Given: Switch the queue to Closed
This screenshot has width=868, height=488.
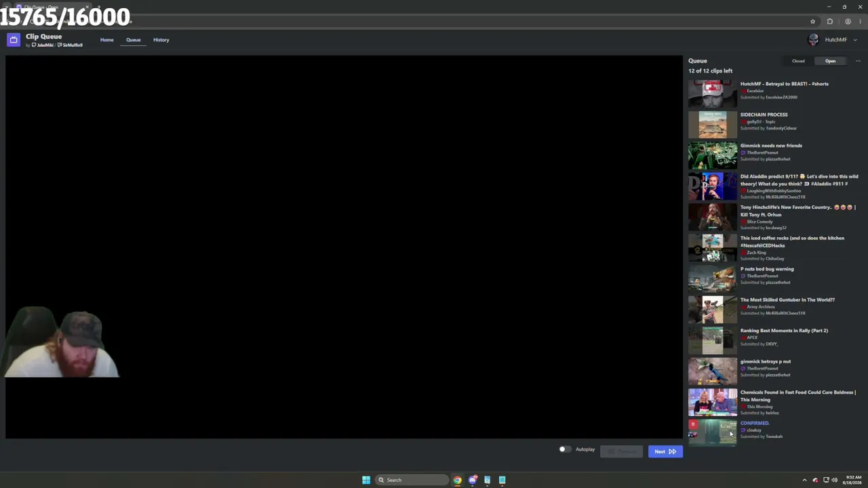Looking at the screenshot, I should click(x=798, y=61).
